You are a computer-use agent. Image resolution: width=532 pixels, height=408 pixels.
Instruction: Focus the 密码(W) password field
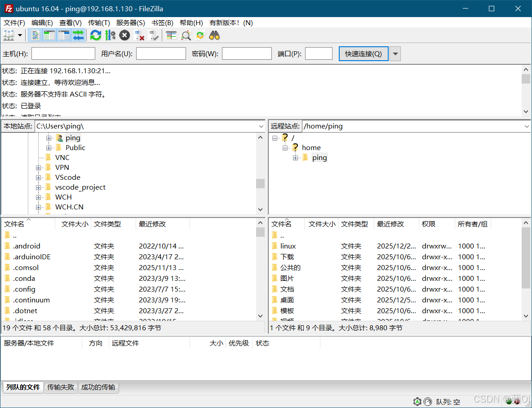(247, 53)
